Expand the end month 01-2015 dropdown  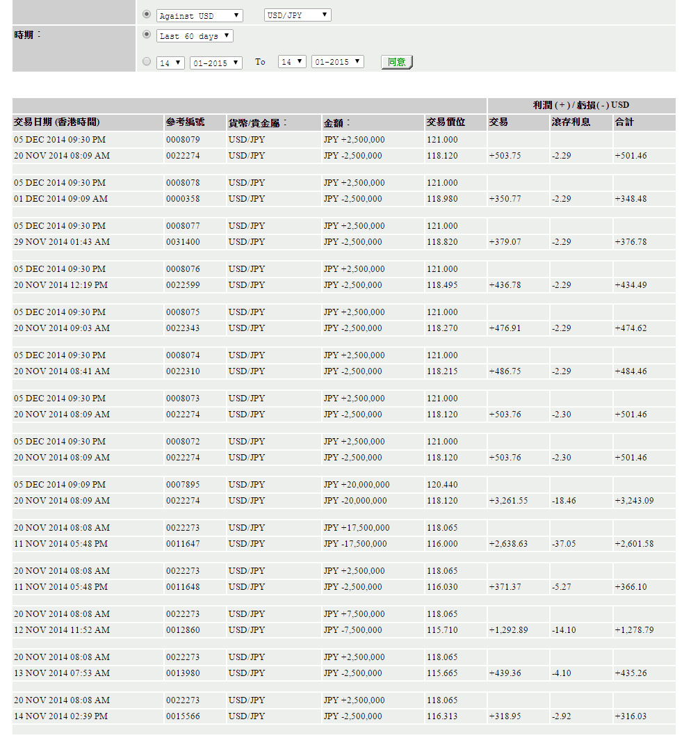pos(337,62)
